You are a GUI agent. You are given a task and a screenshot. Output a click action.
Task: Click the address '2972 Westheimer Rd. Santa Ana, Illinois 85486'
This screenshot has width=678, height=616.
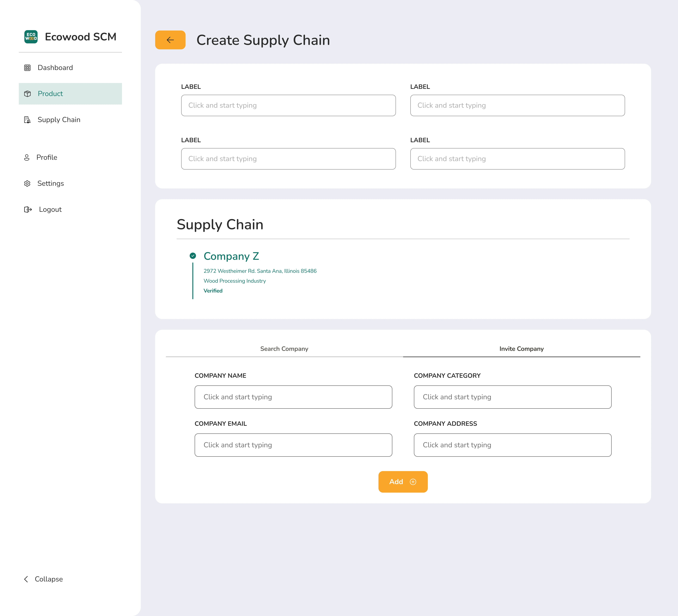260,271
